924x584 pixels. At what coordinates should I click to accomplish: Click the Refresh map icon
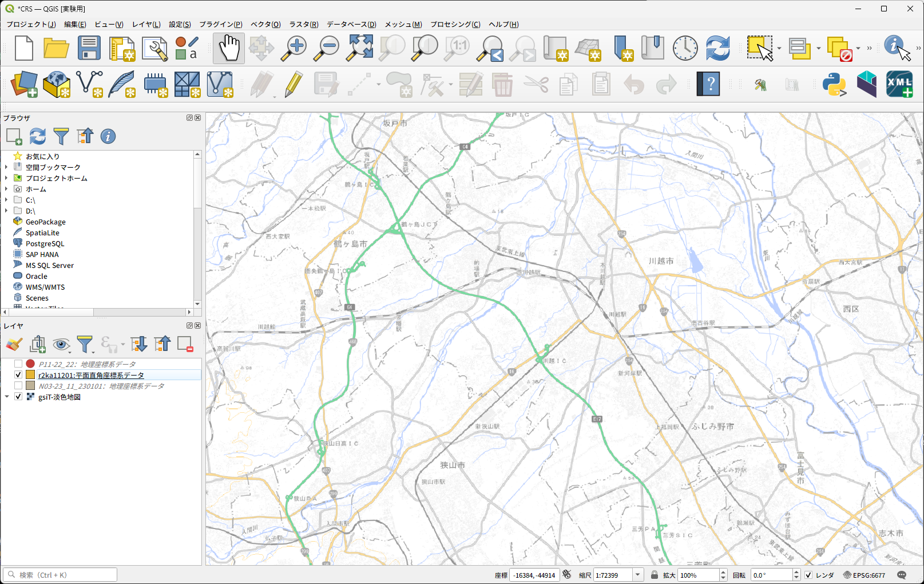coord(717,48)
